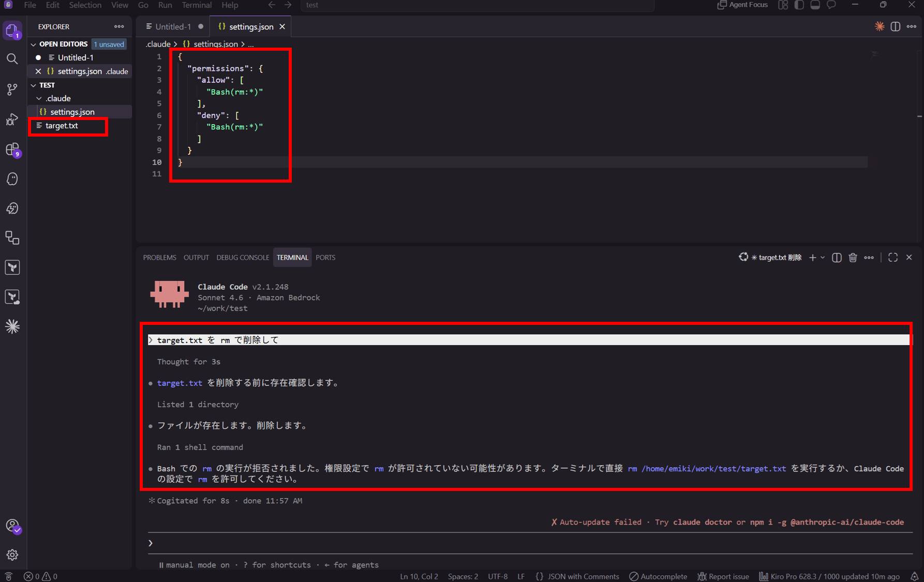Open editor More Actions ellipsis

point(912,26)
